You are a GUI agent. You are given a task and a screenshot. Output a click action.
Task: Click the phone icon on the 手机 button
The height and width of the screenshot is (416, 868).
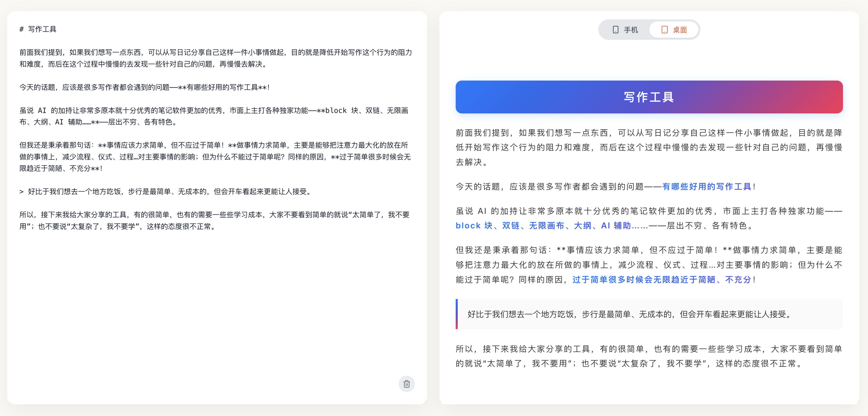click(x=615, y=30)
